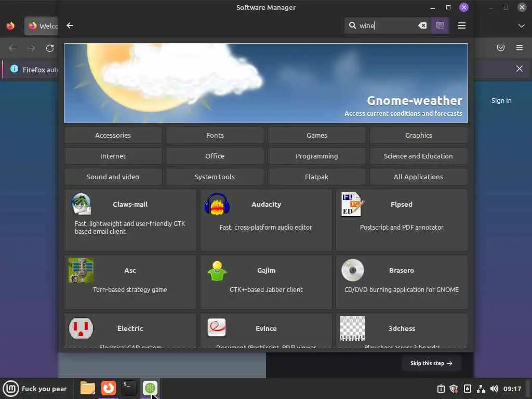Browse the Programming category
Image resolution: width=532 pixels, height=399 pixels.
[316, 156]
